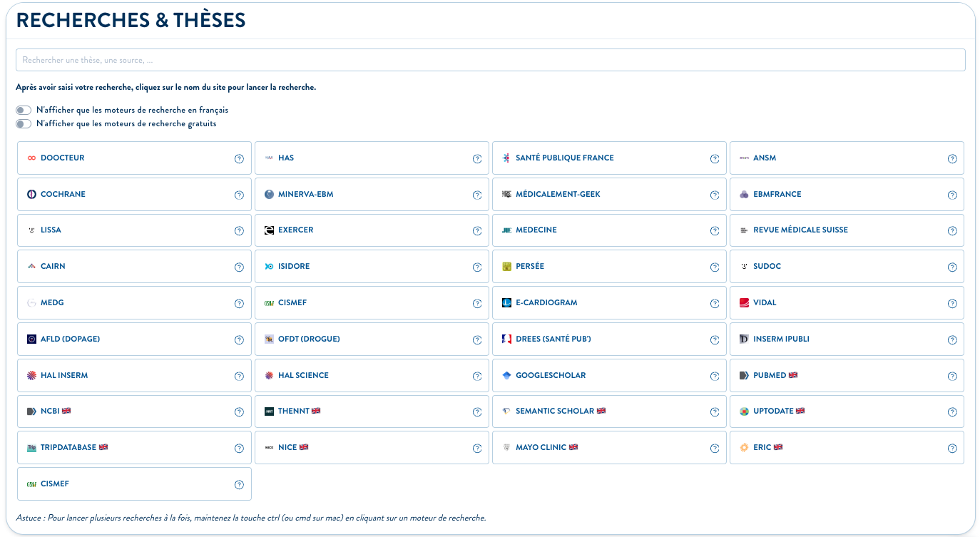Choose the Tripdatabase search engine
980x537 pixels.
[x=68, y=448]
